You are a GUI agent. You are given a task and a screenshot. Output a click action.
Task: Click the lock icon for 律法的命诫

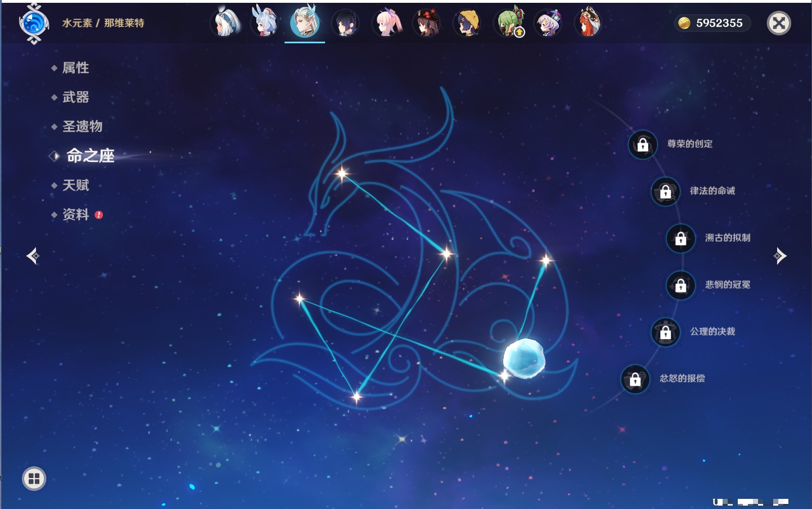666,192
